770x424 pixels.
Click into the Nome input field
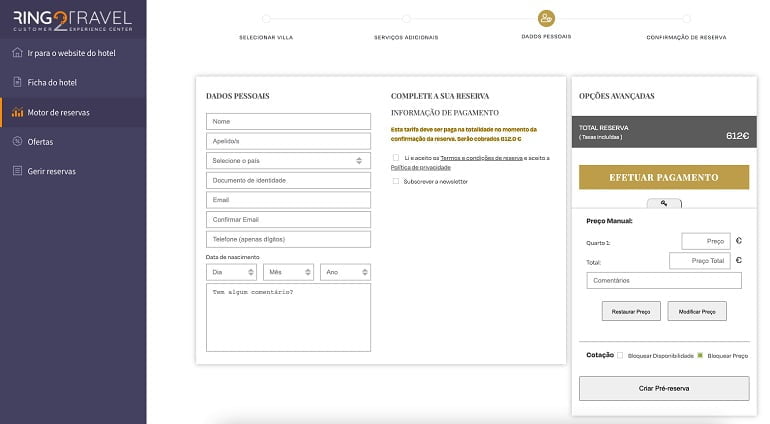(x=288, y=121)
